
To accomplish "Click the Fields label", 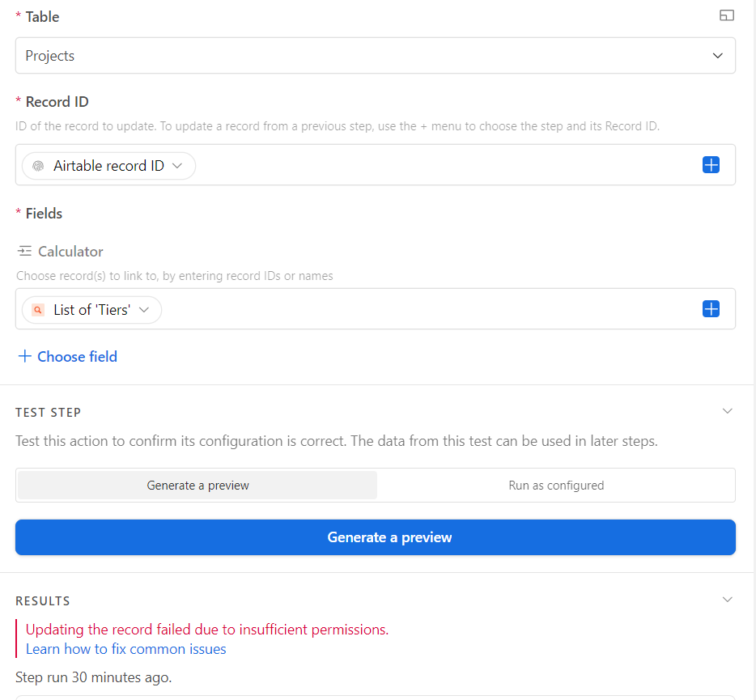I will pyautogui.click(x=44, y=213).
